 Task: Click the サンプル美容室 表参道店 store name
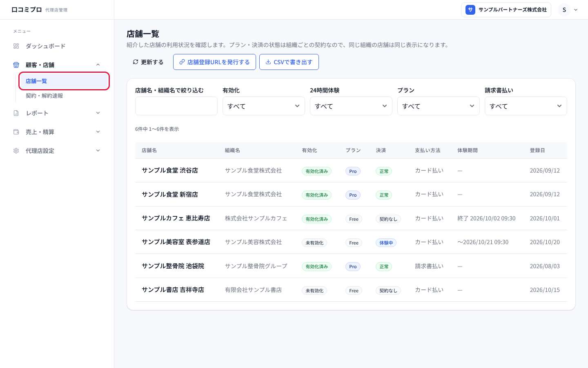pyautogui.click(x=176, y=242)
